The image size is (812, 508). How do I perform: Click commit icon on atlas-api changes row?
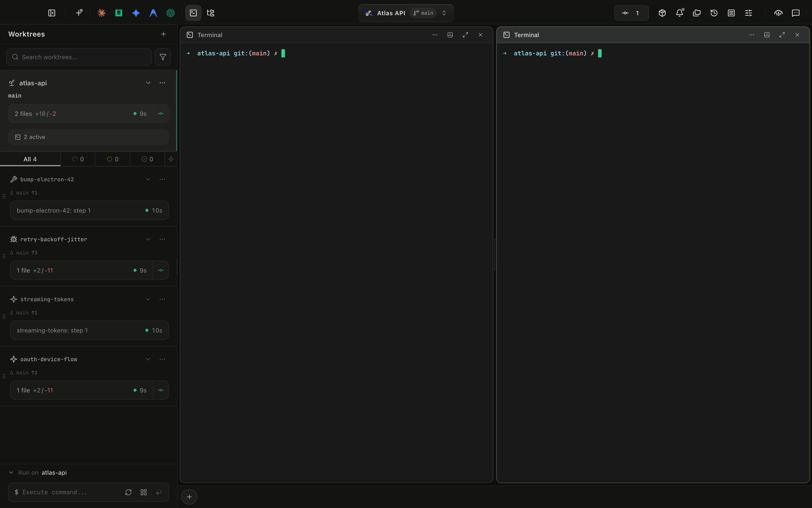pyautogui.click(x=161, y=114)
